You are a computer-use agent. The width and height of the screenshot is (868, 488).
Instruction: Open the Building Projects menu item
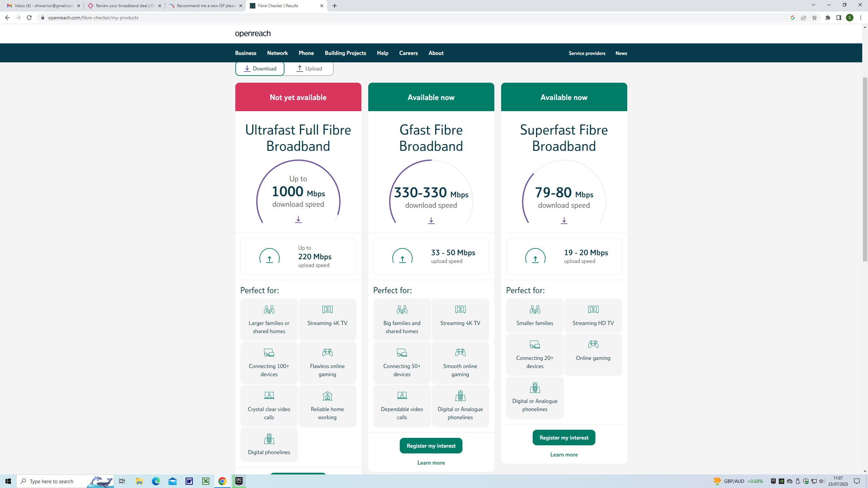(x=345, y=53)
